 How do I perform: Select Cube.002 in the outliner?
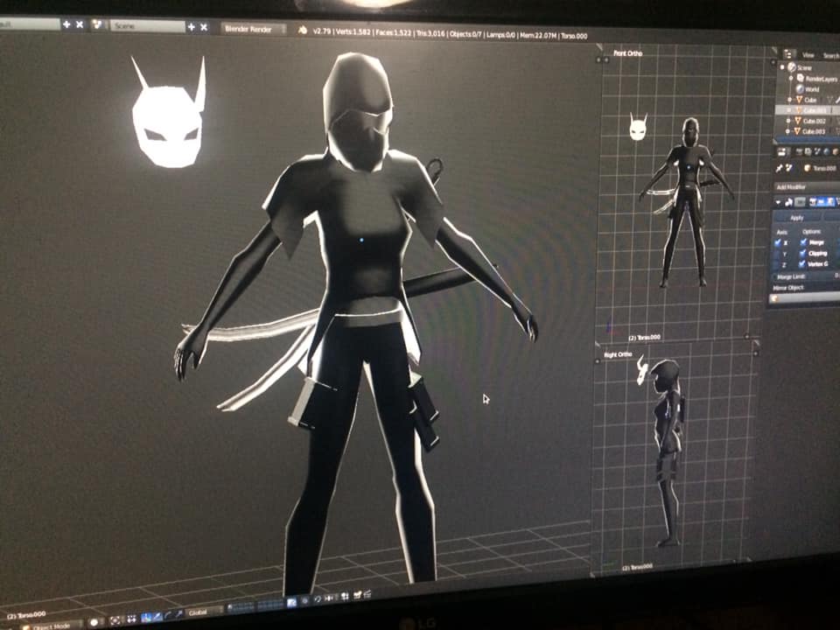coord(813,121)
